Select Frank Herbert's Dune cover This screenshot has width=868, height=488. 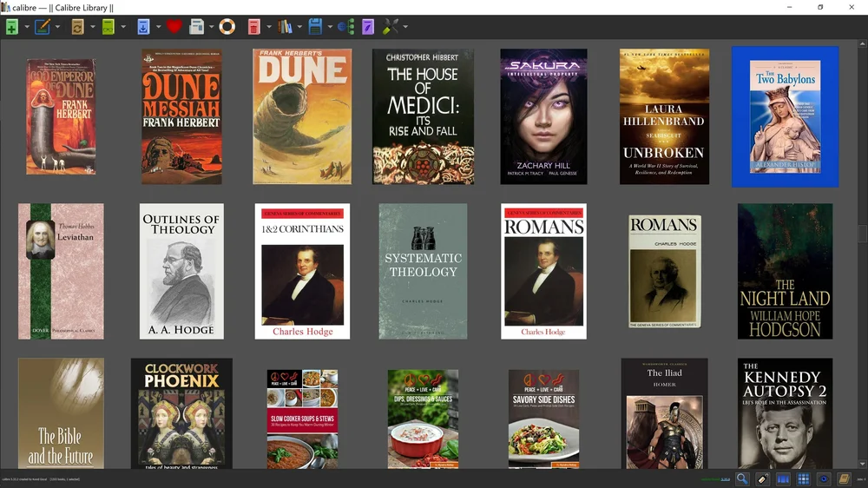coord(302,116)
